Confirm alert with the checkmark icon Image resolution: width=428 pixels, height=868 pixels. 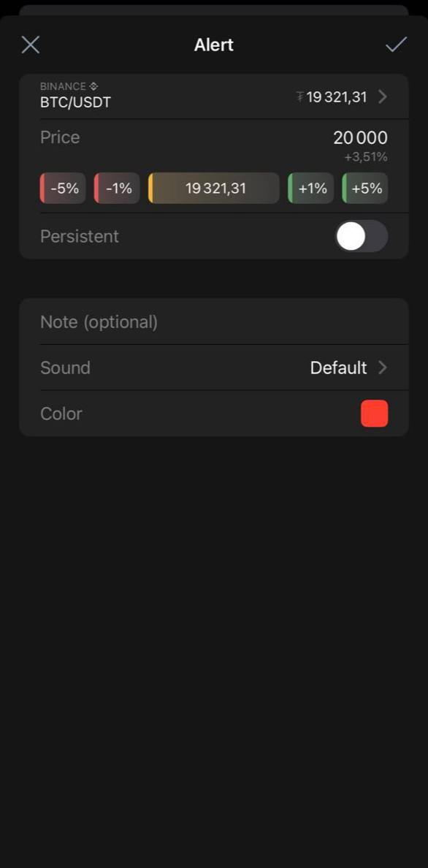[x=397, y=45]
